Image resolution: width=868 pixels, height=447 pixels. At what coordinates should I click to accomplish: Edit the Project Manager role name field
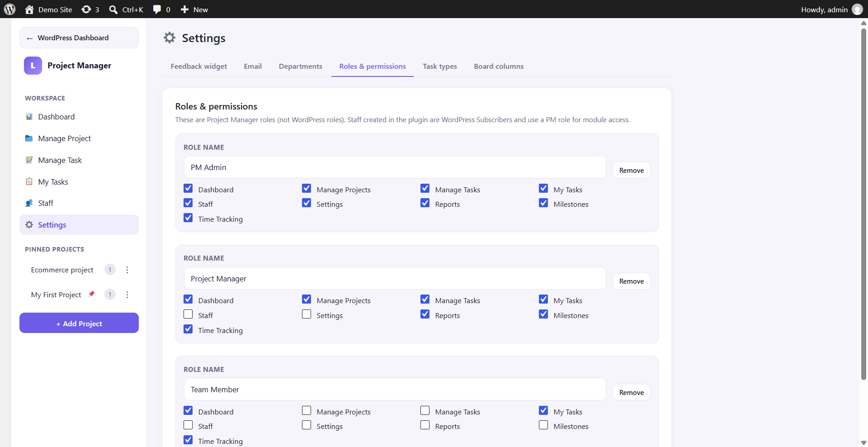[x=395, y=278]
